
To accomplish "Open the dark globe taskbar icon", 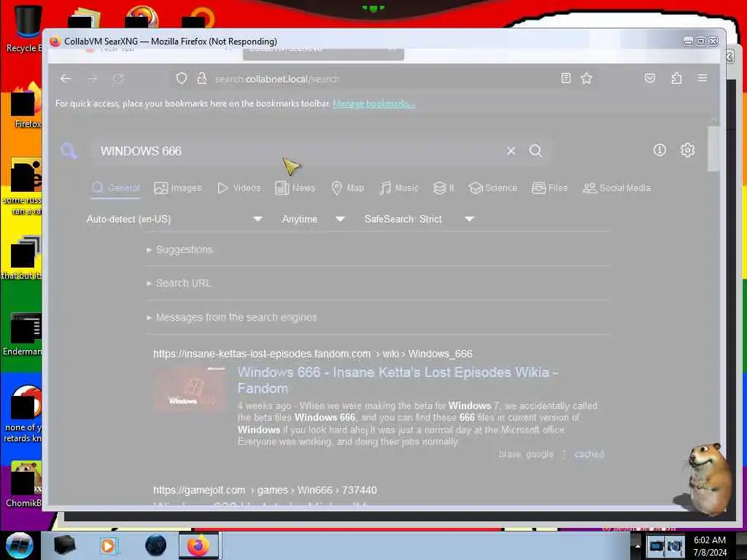I will [155, 545].
